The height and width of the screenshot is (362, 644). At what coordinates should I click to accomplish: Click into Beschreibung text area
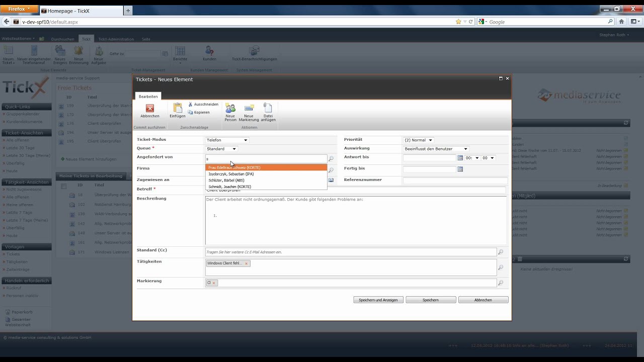pos(356,220)
